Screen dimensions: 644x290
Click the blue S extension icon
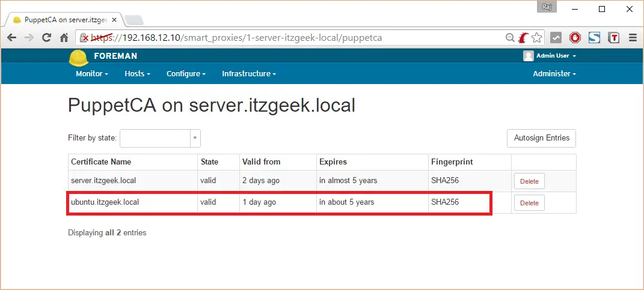pos(594,38)
